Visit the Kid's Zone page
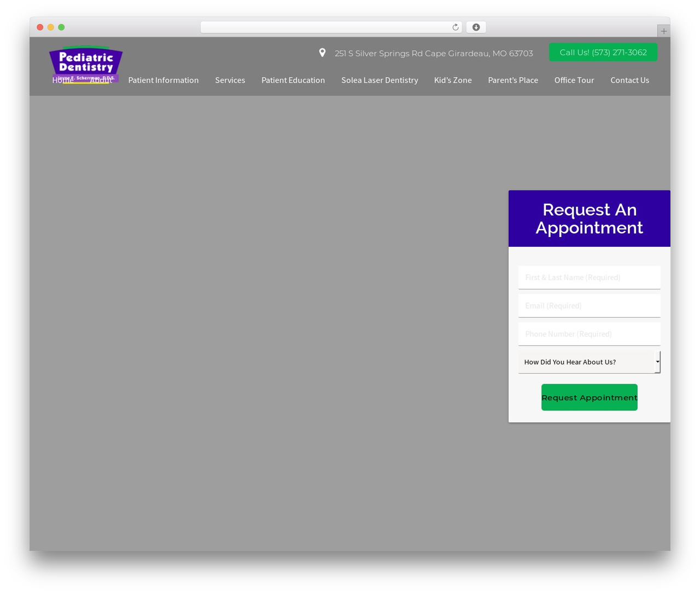Viewport: 700px width, 593px height. [453, 80]
